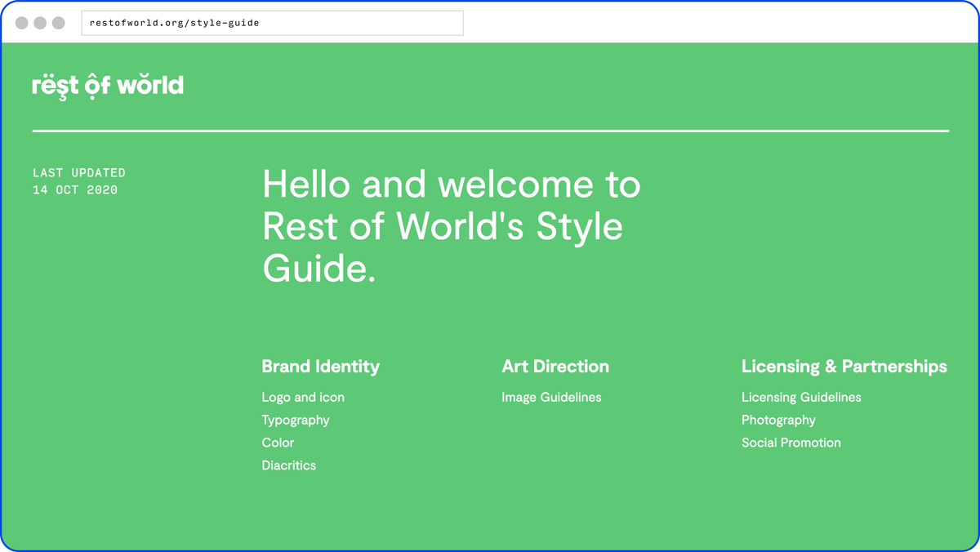The height and width of the screenshot is (552, 980).
Task: Open the Logo and icon page
Action: click(x=303, y=398)
